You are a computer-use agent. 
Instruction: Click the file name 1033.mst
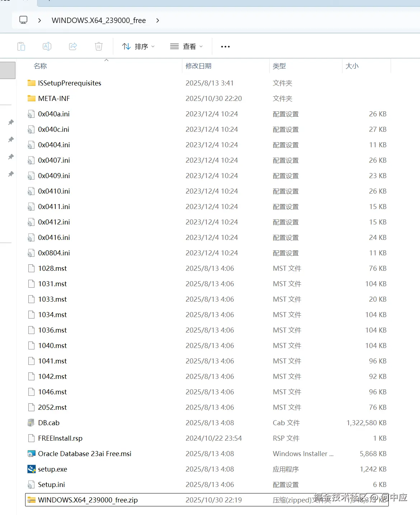[52, 299]
